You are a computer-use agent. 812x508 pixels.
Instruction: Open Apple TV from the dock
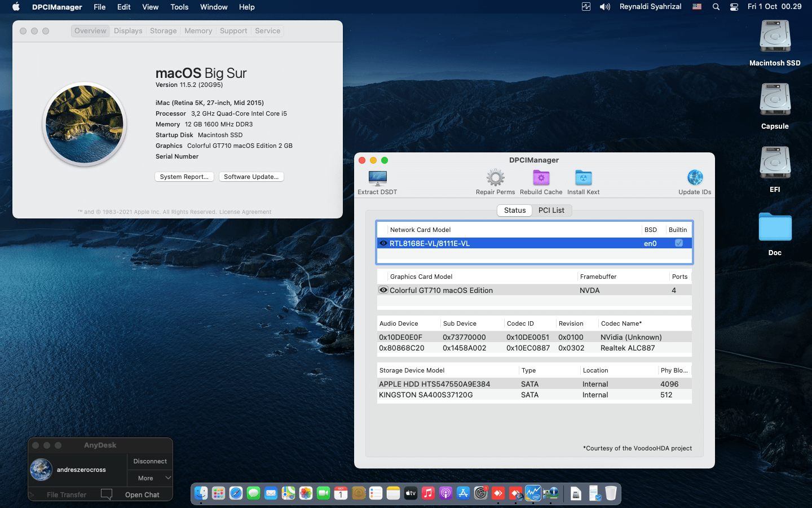(x=411, y=493)
